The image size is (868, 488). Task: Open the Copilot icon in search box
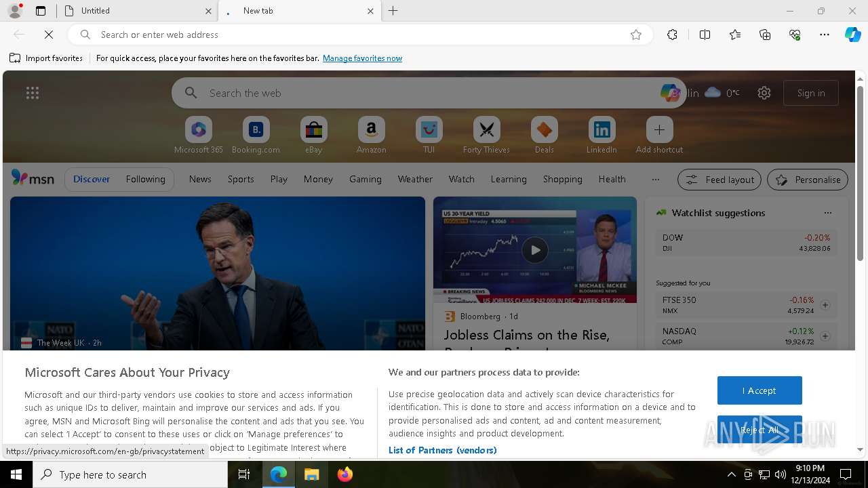coord(669,93)
